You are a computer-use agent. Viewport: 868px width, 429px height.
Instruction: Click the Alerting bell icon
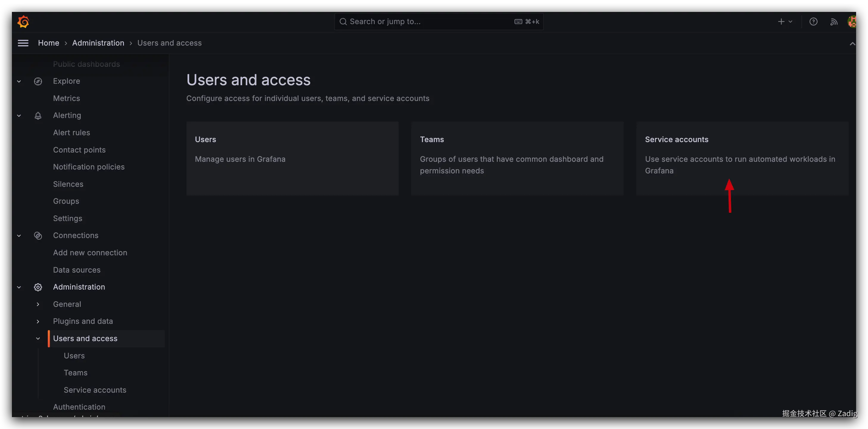[x=38, y=116]
